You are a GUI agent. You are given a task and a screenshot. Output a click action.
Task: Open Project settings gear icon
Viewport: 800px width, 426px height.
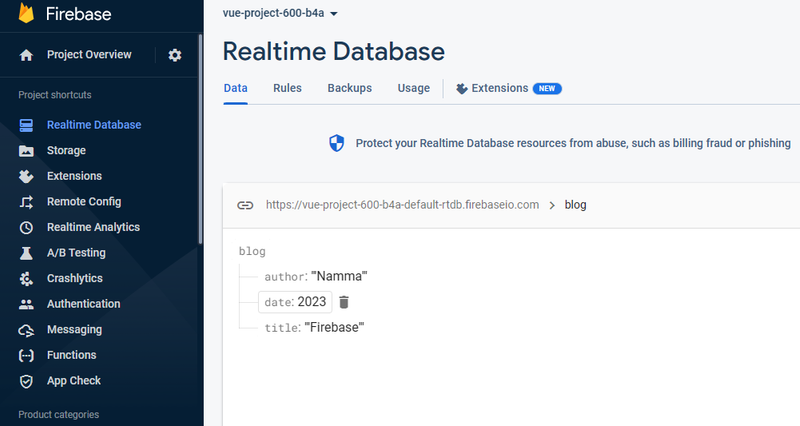pyautogui.click(x=175, y=55)
